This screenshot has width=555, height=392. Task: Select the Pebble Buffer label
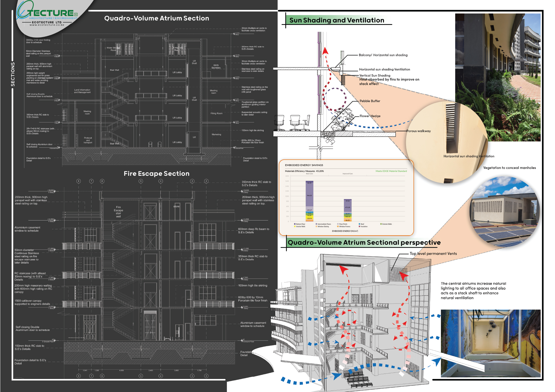coord(370,101)
